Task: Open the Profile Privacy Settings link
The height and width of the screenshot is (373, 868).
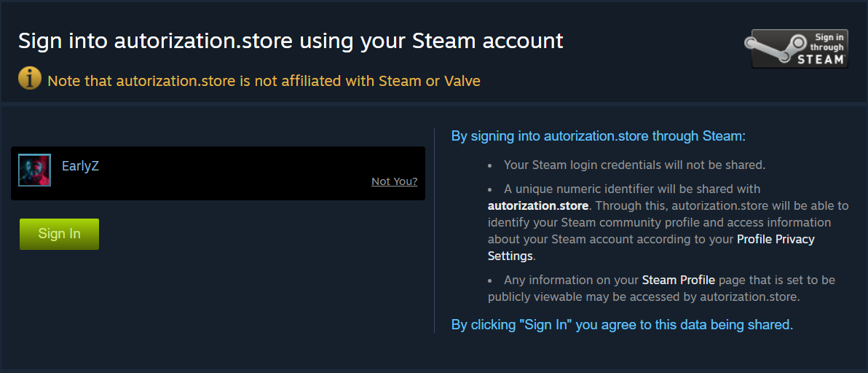Action: coord(776,239)
